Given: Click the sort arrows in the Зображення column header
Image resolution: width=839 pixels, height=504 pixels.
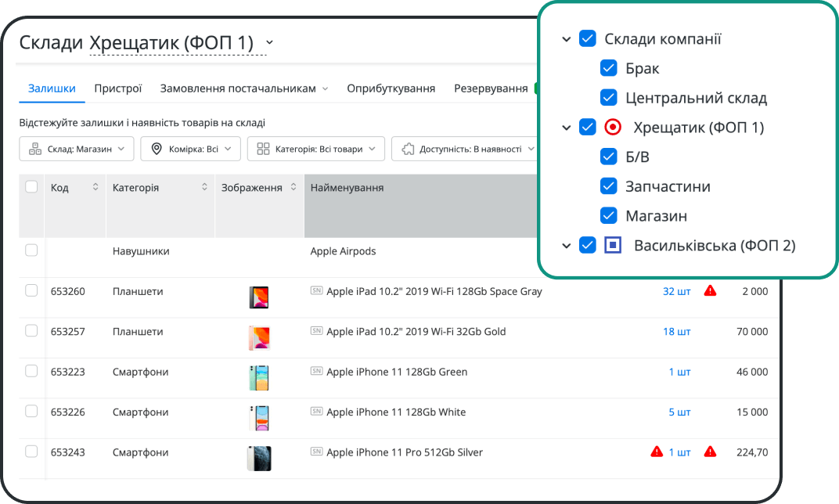Looking at the screenshot, I should (x=293, y=188).
